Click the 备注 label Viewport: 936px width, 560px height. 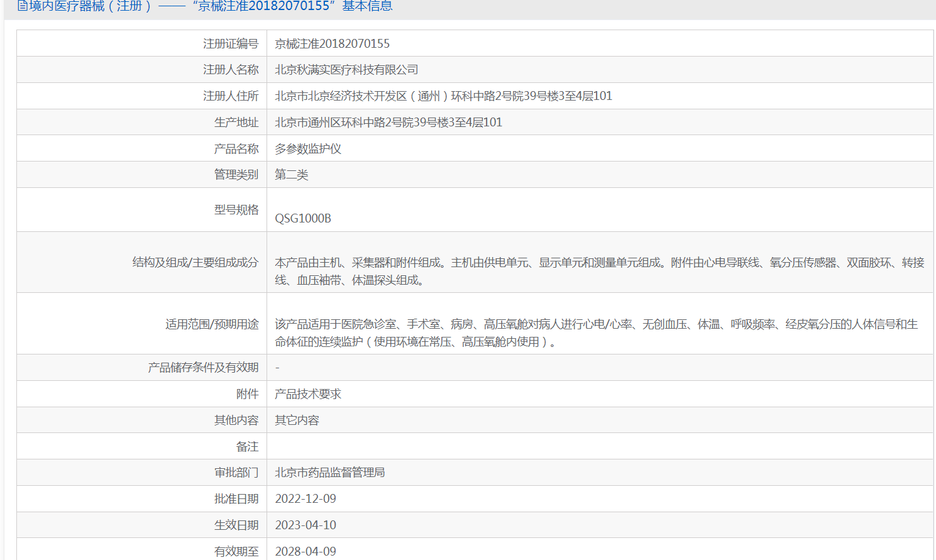pyautogui.click(x=248, y=447)
